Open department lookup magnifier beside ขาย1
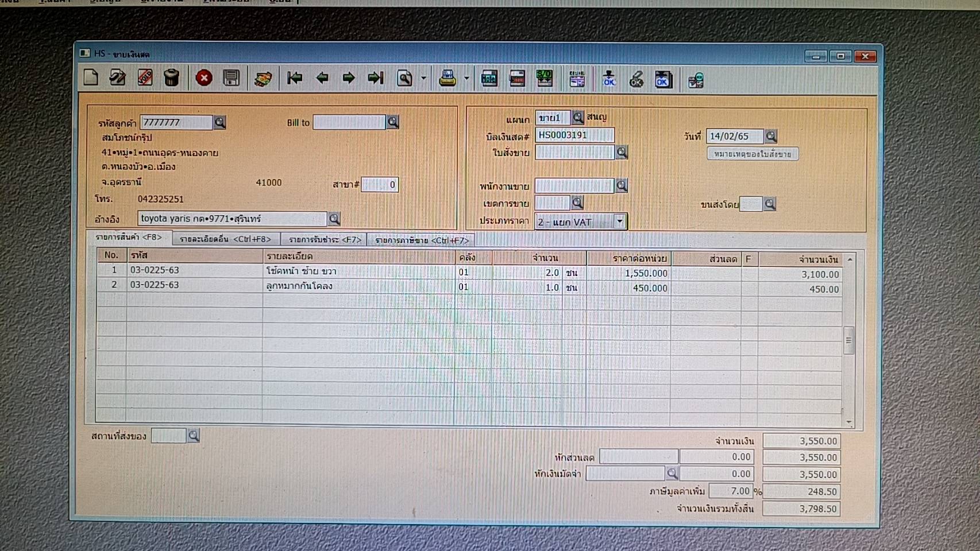 click(x=578, y=118)
